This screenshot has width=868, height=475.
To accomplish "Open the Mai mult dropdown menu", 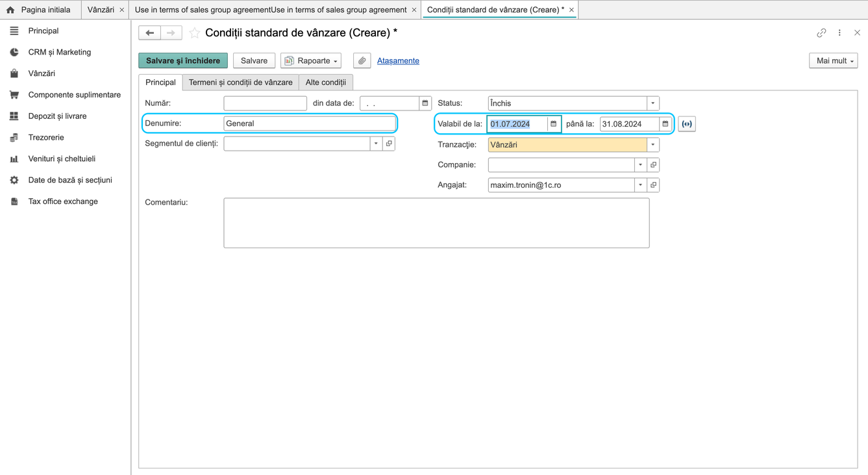I will (x=834, y=60).
